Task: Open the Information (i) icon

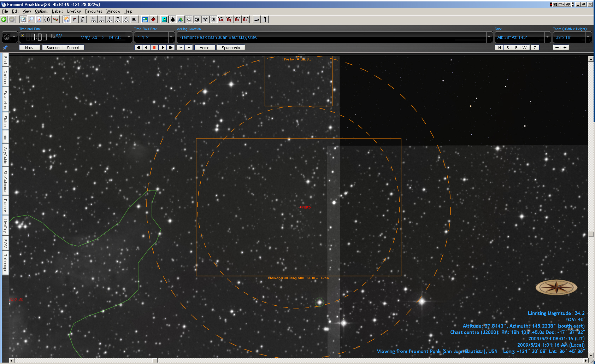Action: pos(47,19)
